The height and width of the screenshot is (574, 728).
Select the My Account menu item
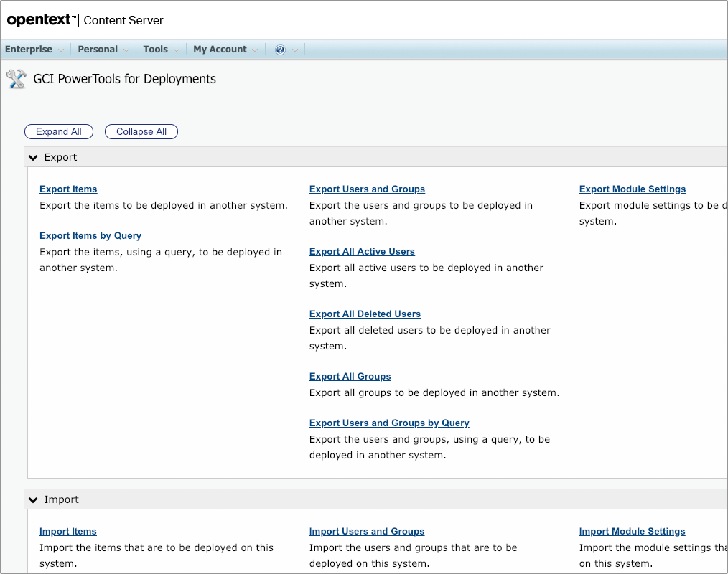point(220,50)
